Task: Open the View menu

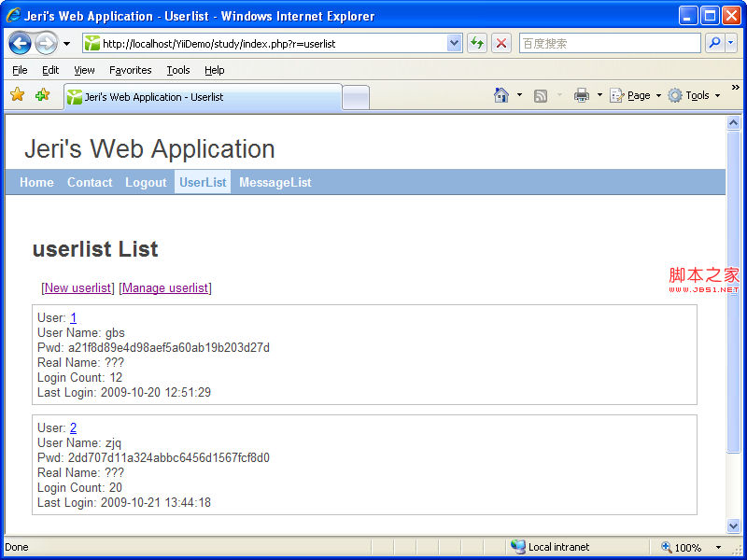Action: pos(84,71)
